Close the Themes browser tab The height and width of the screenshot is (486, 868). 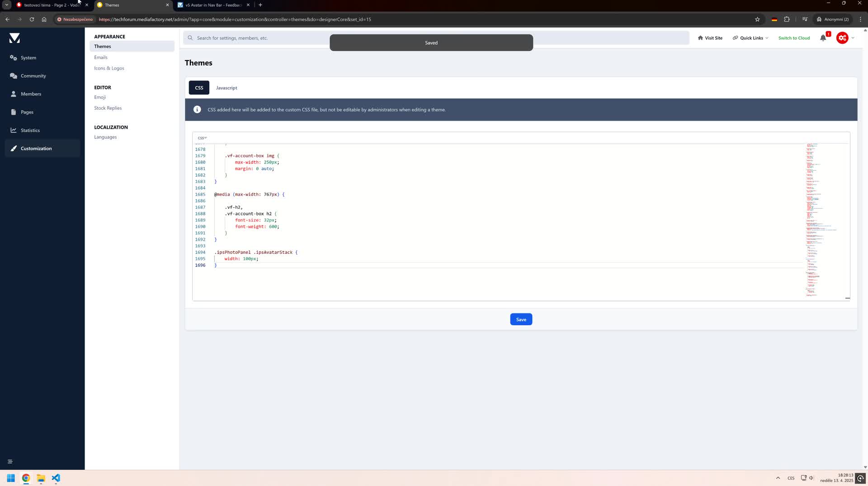[167, 5]
